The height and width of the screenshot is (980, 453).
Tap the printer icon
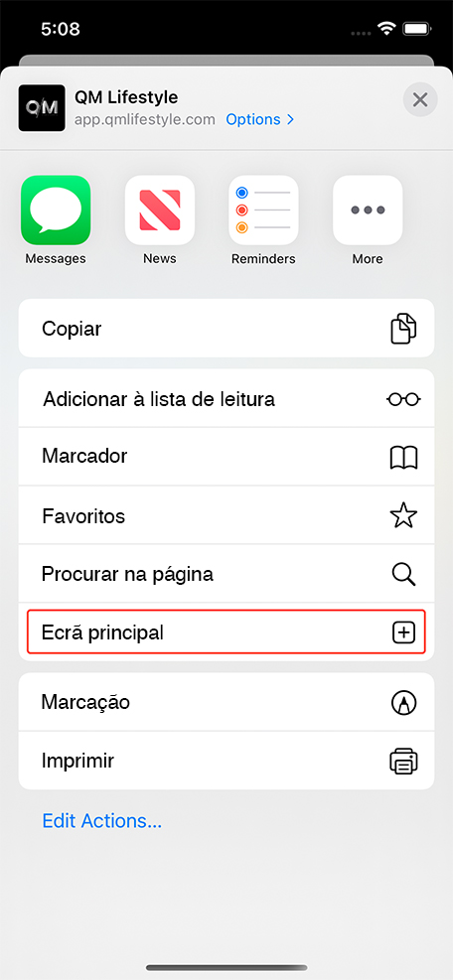point(403,762)
